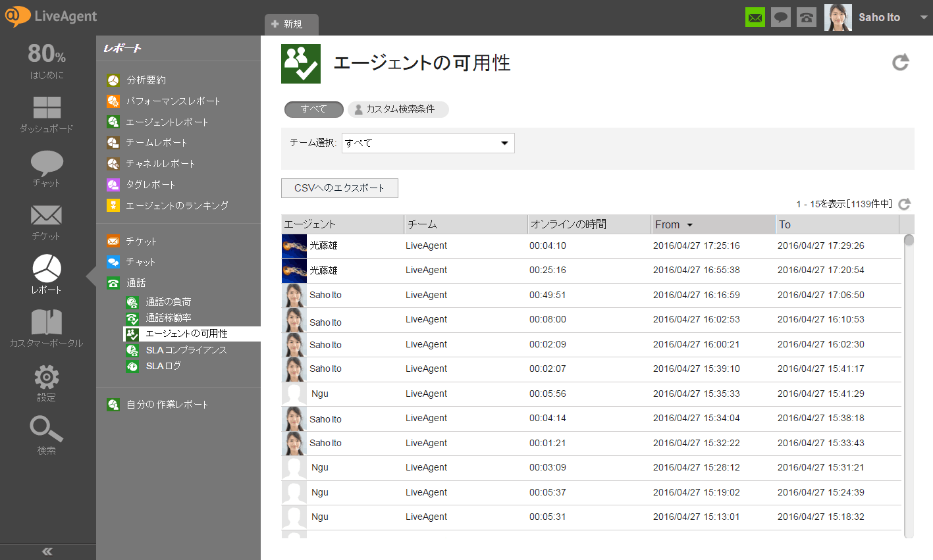The image size is (933, 560).
Task: Open the 新規 tab
Action: 292,24
